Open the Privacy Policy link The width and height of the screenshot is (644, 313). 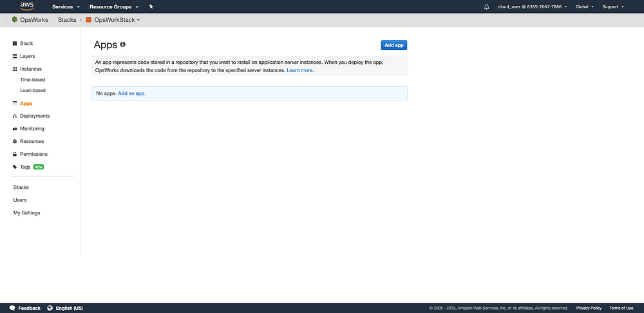(x=589, y=308)
